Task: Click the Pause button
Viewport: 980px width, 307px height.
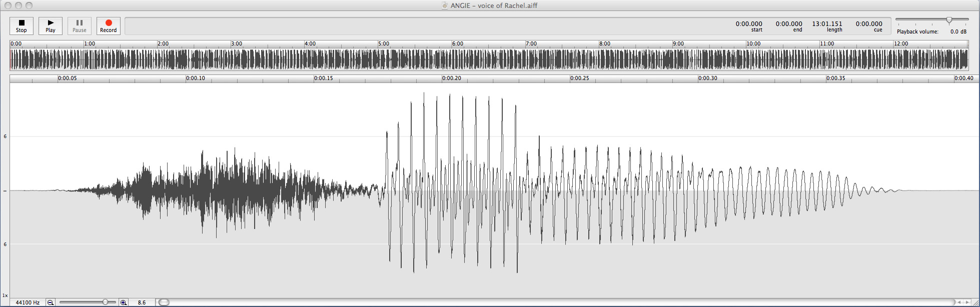Action: 80,26
